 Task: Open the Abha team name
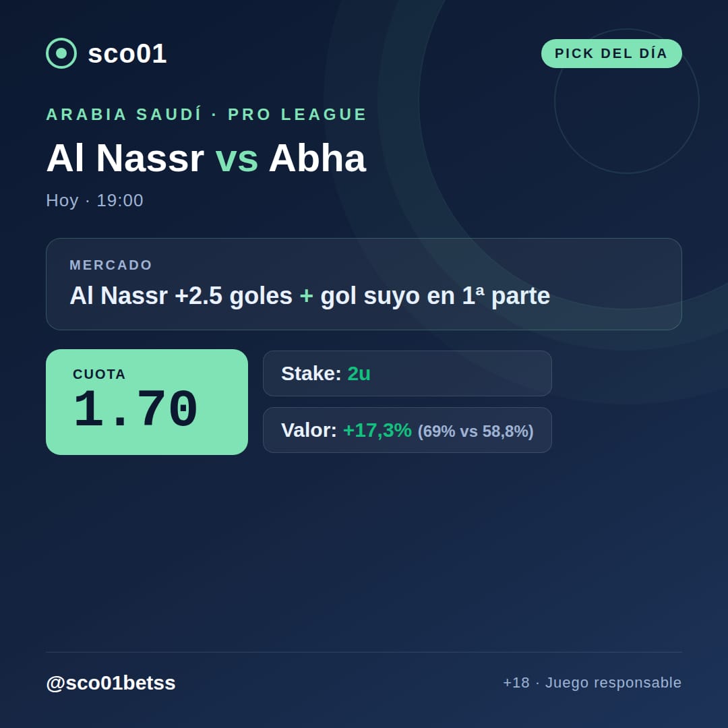click(x=317, y=158)
